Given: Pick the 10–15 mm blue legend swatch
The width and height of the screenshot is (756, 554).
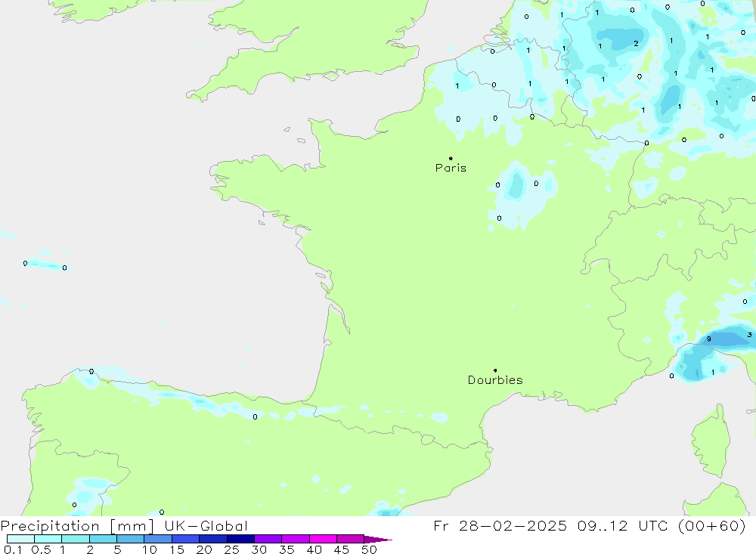Looking at the screenshot, I should [x=158, y=539].
